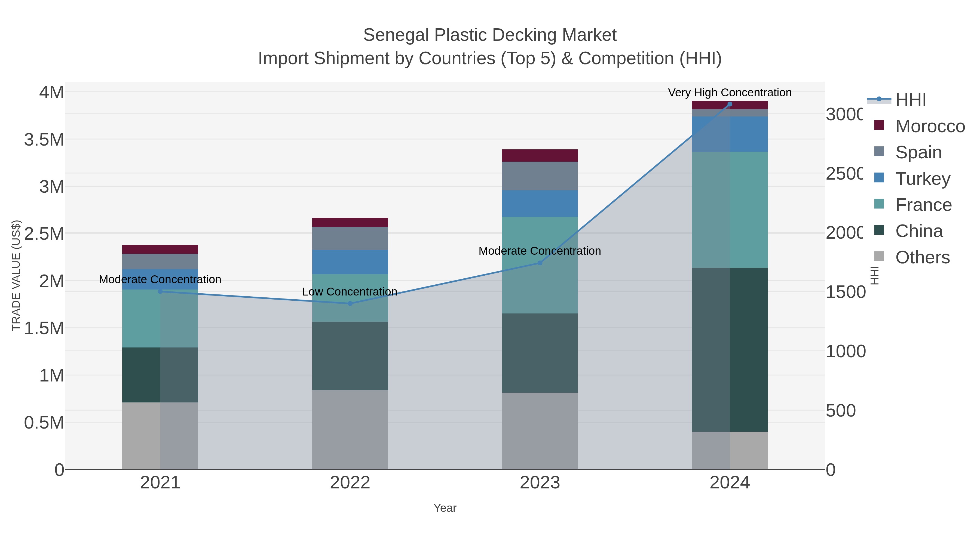Click the France legend color swatch
The width and height of the screenshot is (980, 551).
click(879, 204)
